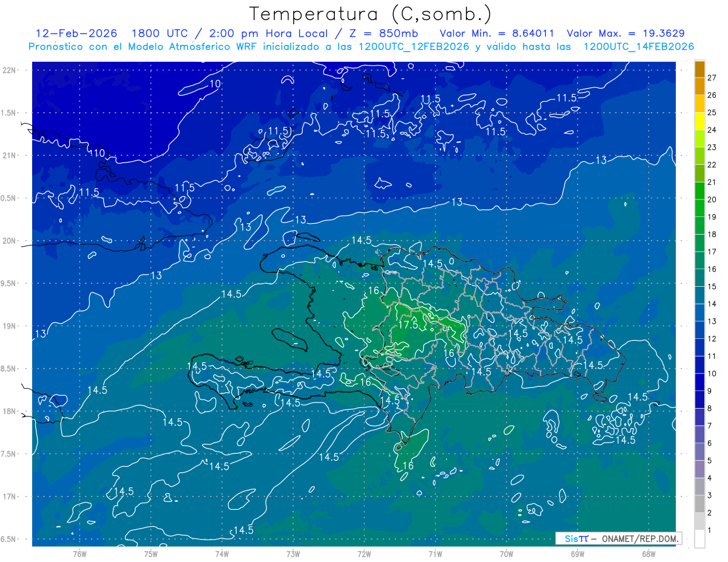Click the SisPi – ONAMET/REP.DOM. label box
This screenshot has width=728, height=562.
click(618, 538)
